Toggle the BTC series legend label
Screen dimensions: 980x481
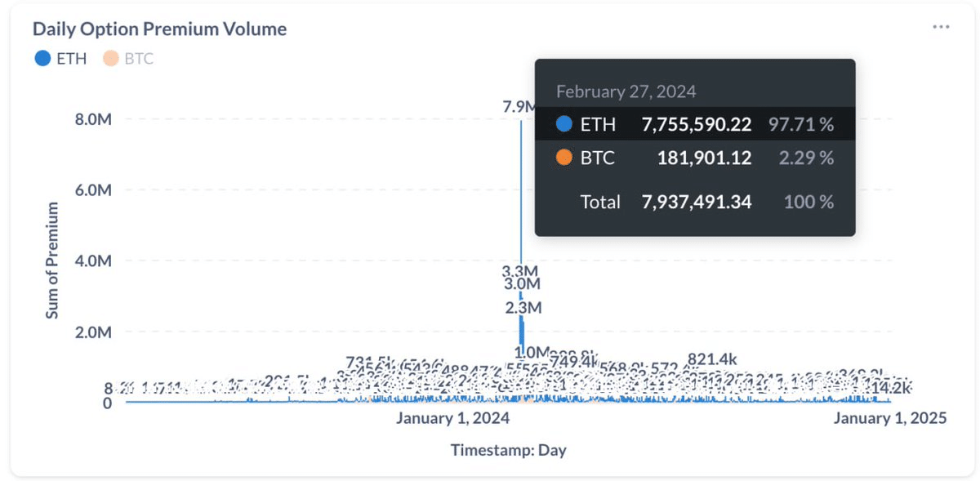click(x=138, y=59)
